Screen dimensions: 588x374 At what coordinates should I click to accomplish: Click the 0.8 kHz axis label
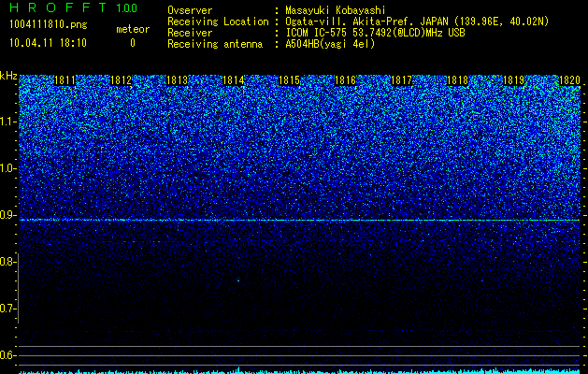tap(7, 262)
